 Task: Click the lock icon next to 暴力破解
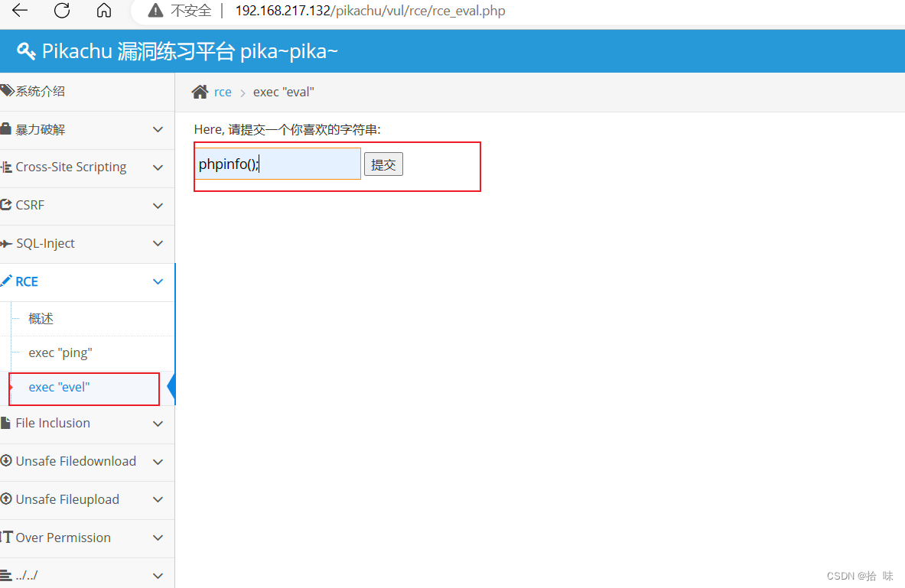coord(7,128)
